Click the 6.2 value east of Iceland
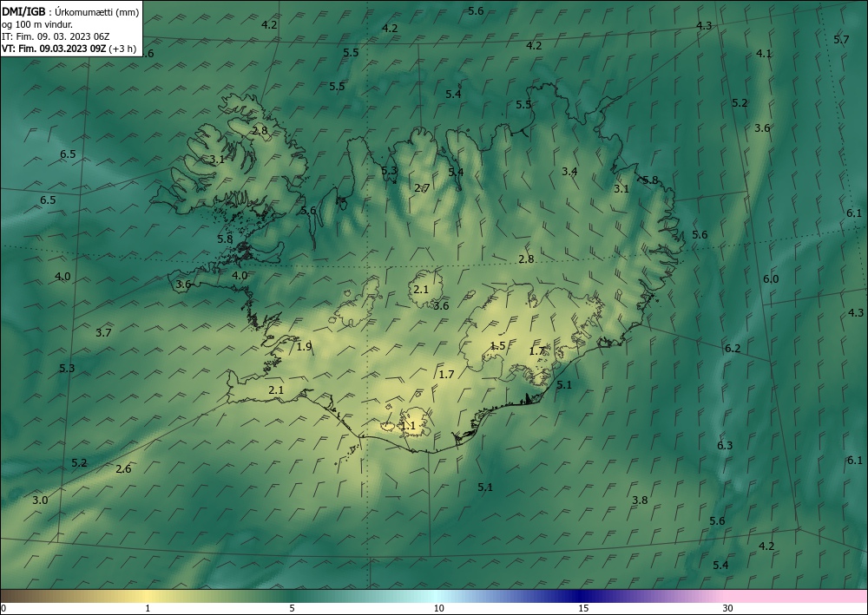Image resolution: width=868 pixels, height=615 pixels. (733, 349)
